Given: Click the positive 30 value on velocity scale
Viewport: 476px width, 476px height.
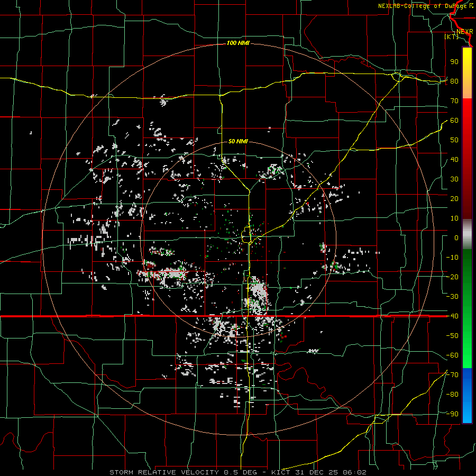Looking at the screenshot, I should tap(454, 179).
